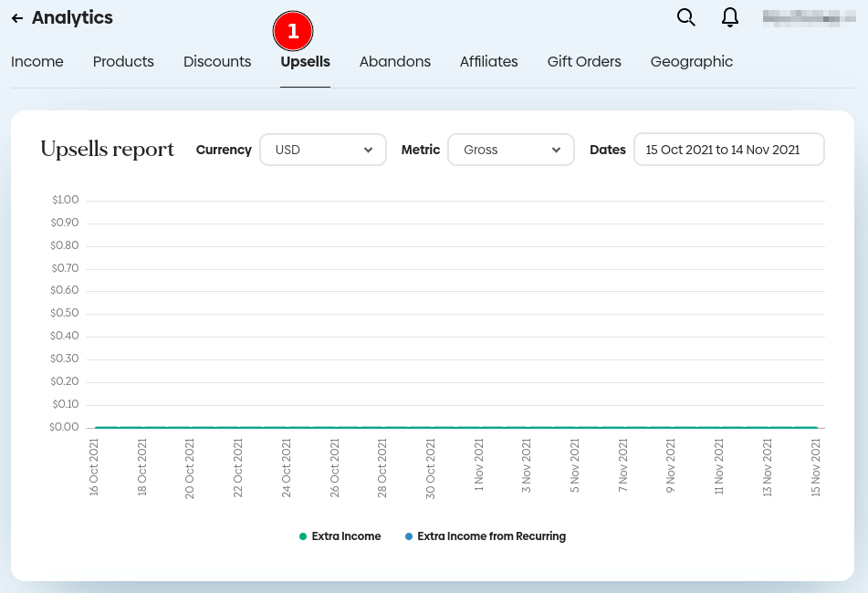Switch to the Products tab
The width and height of the screenshot is (868, 593).
click(x=123, y=62)
